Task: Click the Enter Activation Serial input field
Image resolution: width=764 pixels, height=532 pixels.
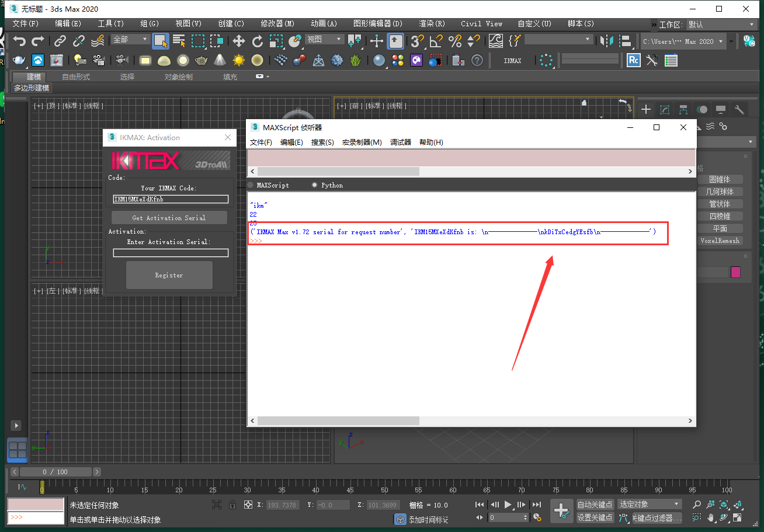Action: click(171, 253)
